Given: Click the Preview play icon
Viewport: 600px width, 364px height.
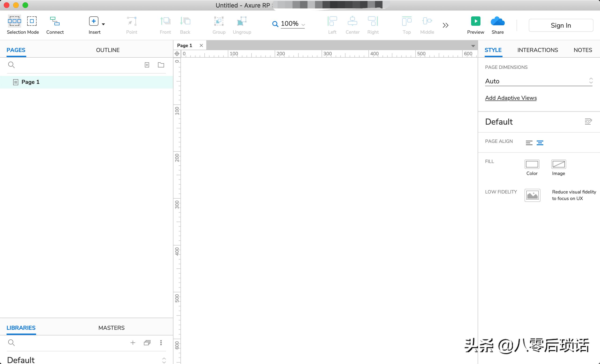Looking at the screenshot, I should (x=475, y=21).
